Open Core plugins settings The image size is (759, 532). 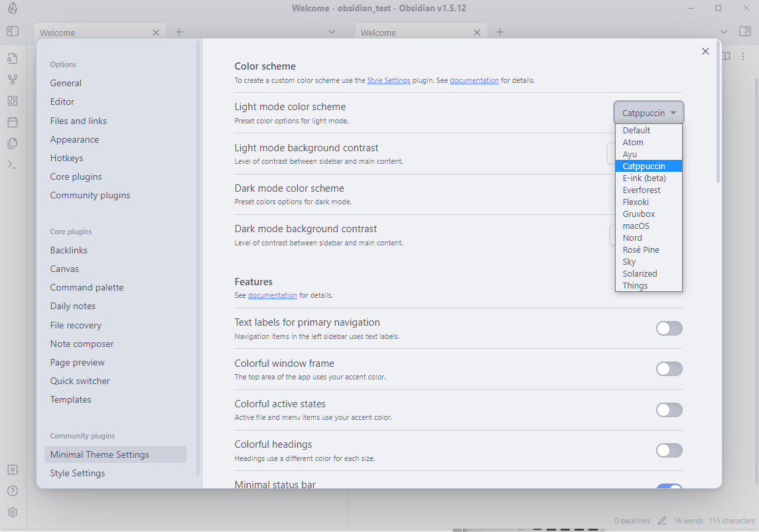76,176
